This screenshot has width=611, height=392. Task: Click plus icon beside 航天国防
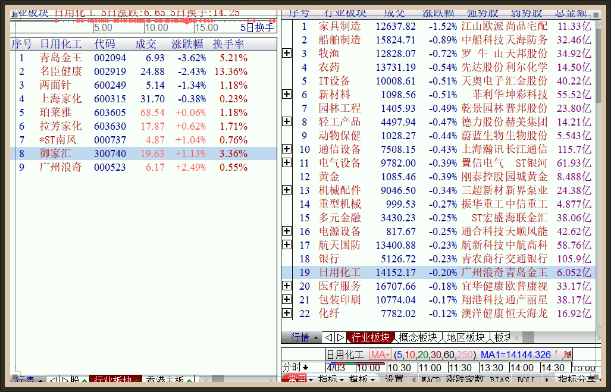(287, 244)
